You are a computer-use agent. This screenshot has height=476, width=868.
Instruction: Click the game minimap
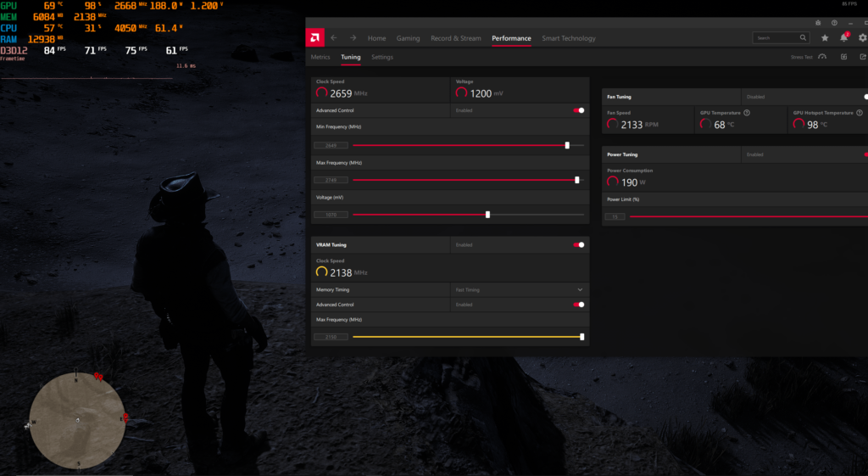tap(77, 421)
